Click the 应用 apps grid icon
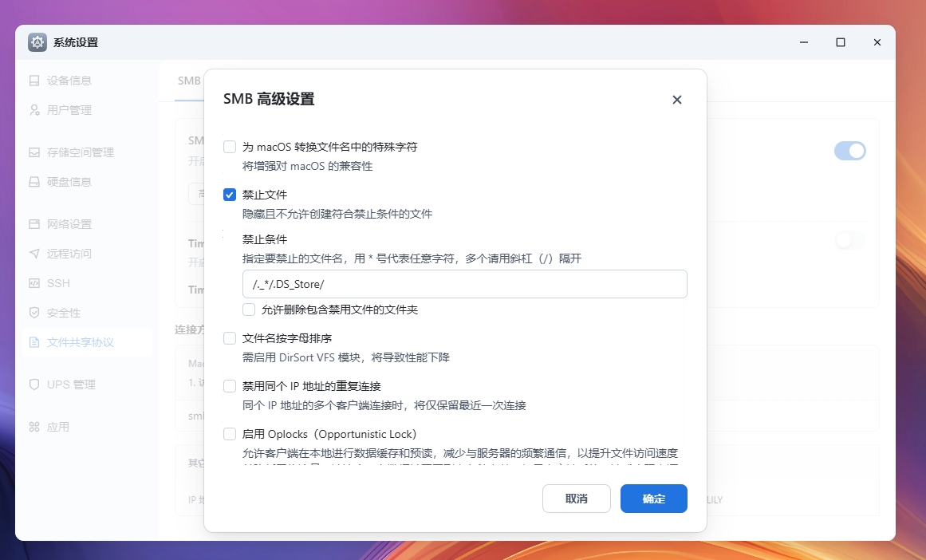926x560 pixels. click(34, 427)
